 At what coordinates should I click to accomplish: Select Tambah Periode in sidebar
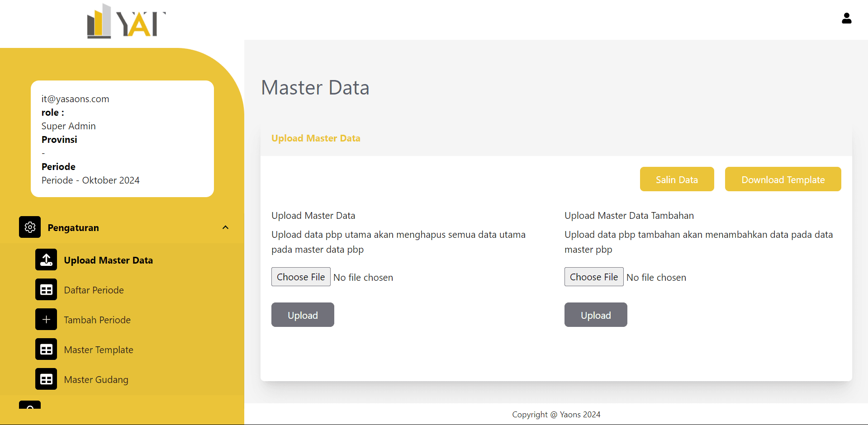pyautogui.click(x=97, y=320)
